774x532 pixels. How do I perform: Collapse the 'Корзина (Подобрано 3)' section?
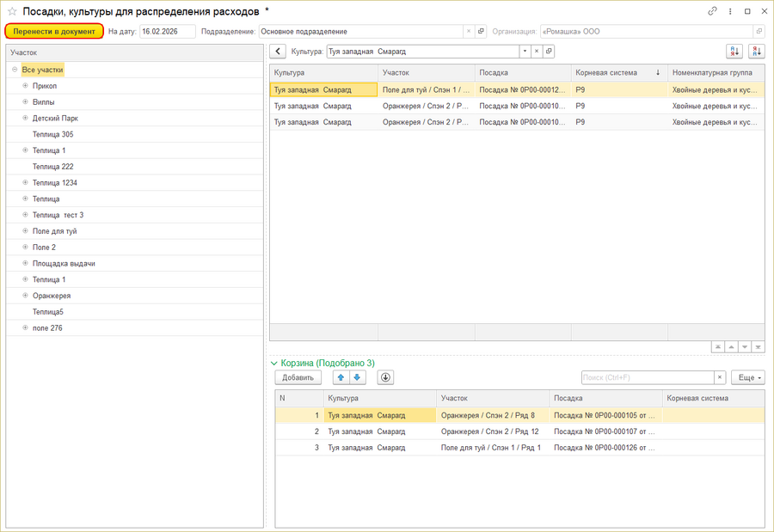tap(274, 364)
